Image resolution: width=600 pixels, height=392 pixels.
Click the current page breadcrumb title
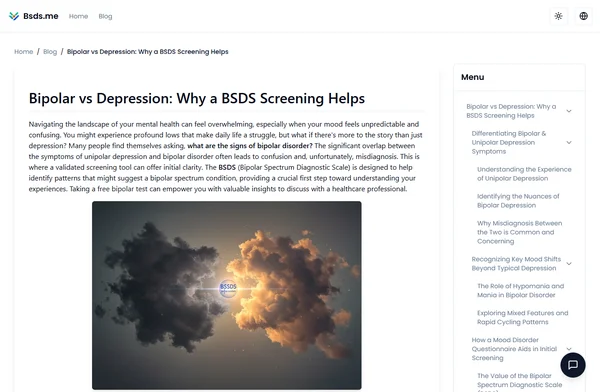coord(148,52)
